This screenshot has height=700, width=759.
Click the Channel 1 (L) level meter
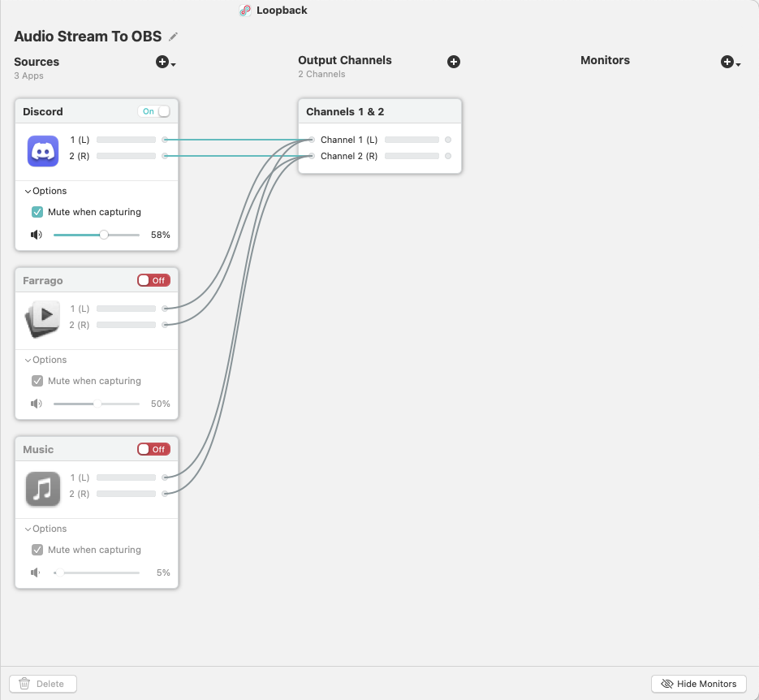click(412, 140)
